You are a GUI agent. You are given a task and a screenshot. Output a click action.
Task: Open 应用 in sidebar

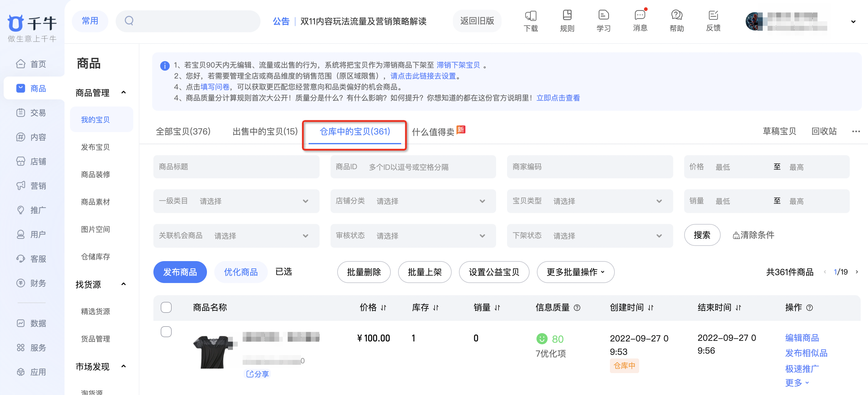(x=31, y=372)
